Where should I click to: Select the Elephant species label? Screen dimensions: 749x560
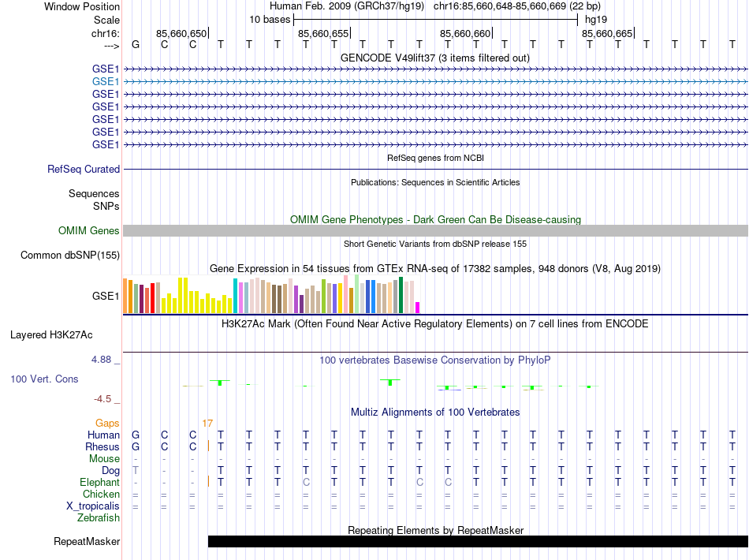pos(99,483)
